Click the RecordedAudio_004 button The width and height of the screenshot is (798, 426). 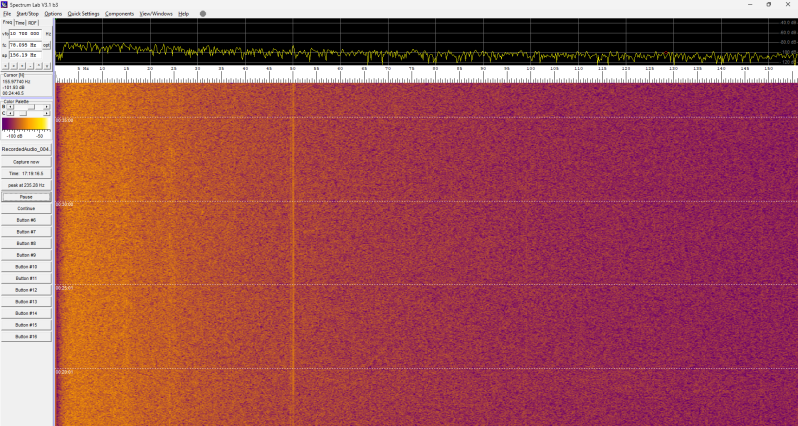[x=26, y=149]
